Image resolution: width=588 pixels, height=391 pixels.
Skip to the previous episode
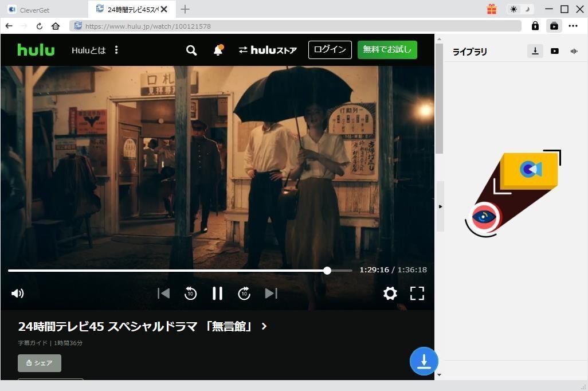pyautogui.click(x=163, y=294)
